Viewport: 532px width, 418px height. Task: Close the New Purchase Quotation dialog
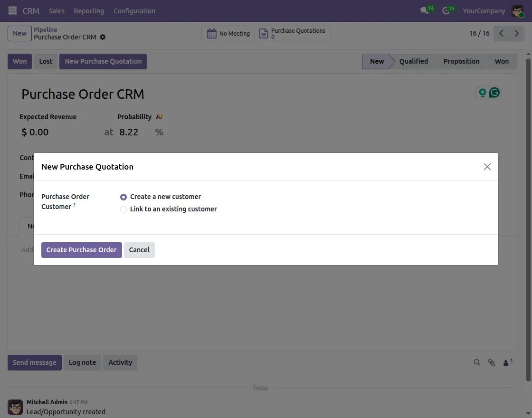click(487, 167)
